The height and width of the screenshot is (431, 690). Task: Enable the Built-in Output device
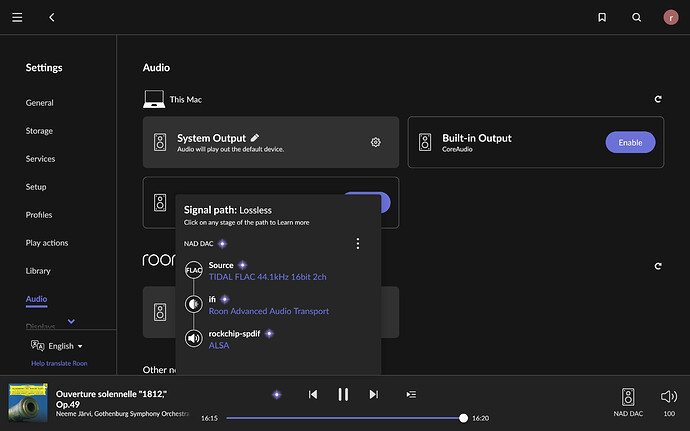tap(630, 142)
